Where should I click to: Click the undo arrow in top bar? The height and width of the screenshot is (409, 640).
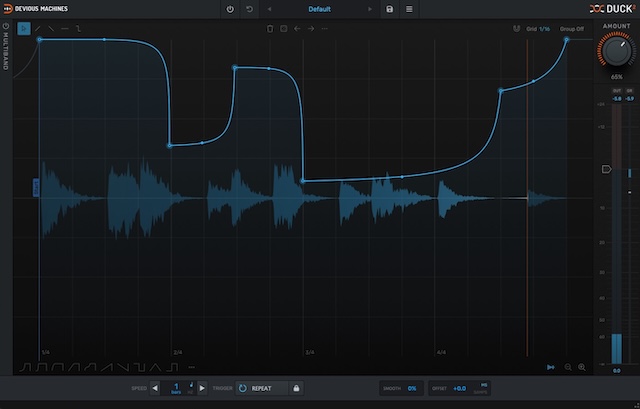click(249, 9)
